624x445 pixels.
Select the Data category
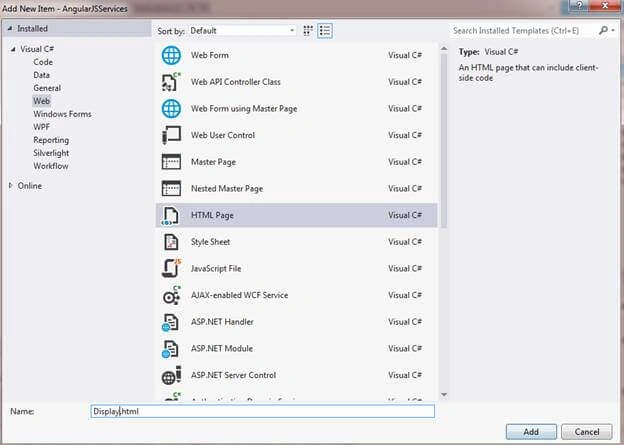(x=41, y=75)
